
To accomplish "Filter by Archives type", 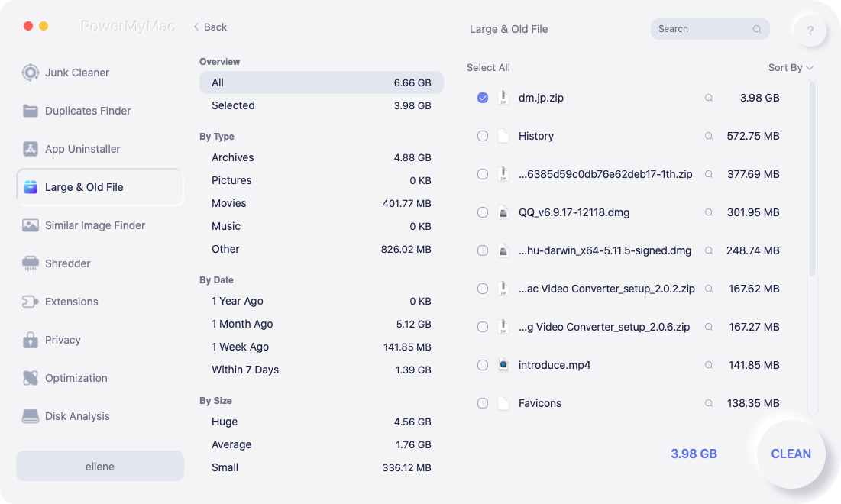I will click(x=322, y=157).
